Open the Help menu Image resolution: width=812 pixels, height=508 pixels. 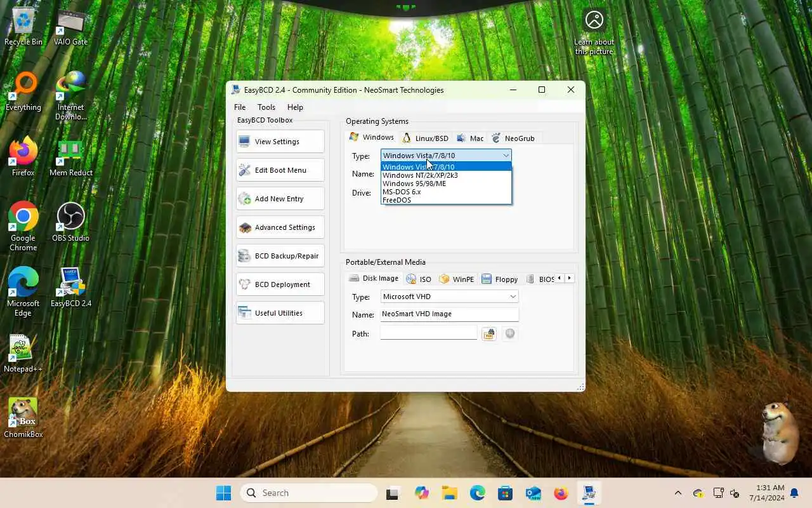point(295,107)
